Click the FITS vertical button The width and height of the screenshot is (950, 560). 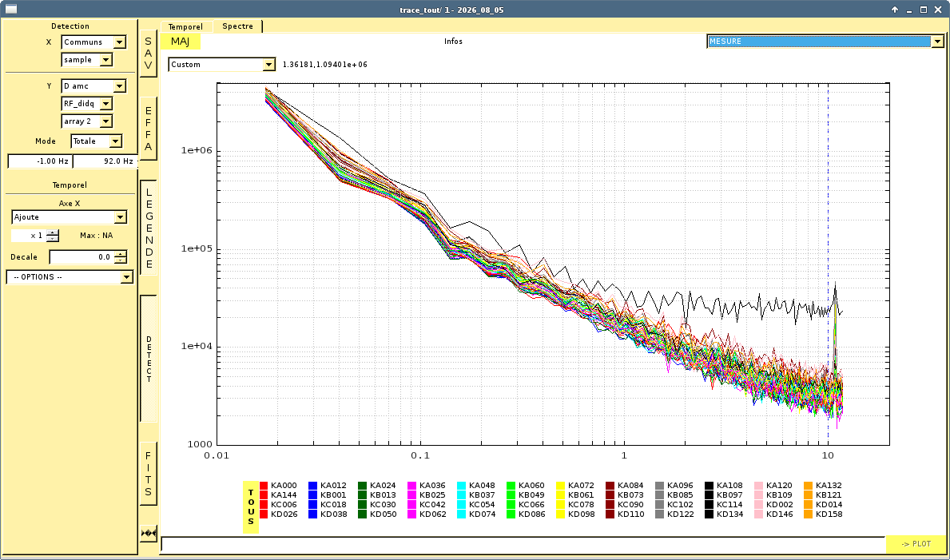coord(149,474)
